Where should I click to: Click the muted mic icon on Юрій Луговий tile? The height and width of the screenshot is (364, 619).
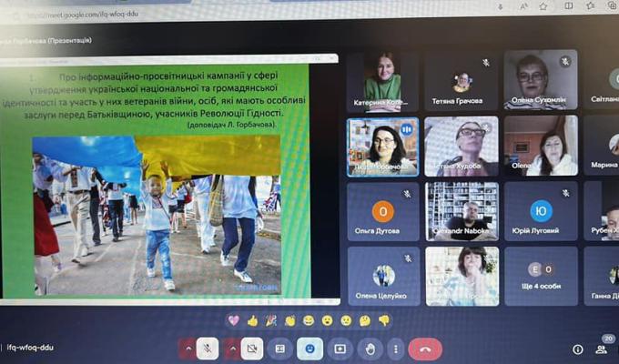pos(566,193)
